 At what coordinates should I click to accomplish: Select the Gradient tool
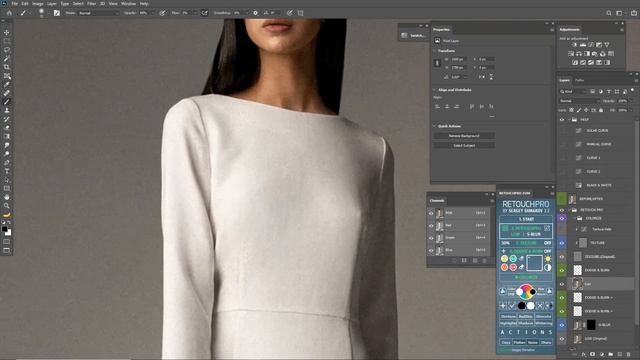tap(7, 136)
